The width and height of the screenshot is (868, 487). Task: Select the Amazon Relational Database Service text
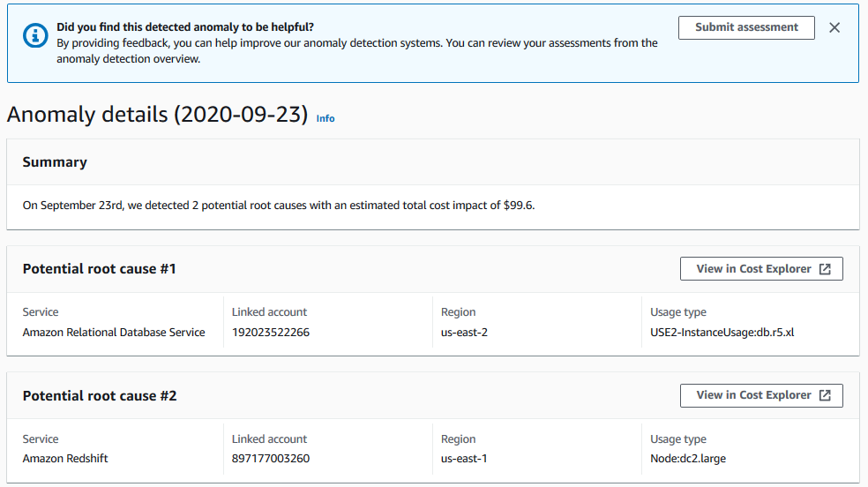pos(114,332)
